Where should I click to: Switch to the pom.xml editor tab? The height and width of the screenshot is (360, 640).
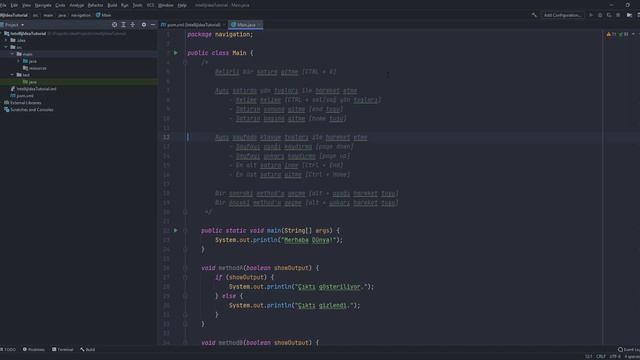coord(191,25)
